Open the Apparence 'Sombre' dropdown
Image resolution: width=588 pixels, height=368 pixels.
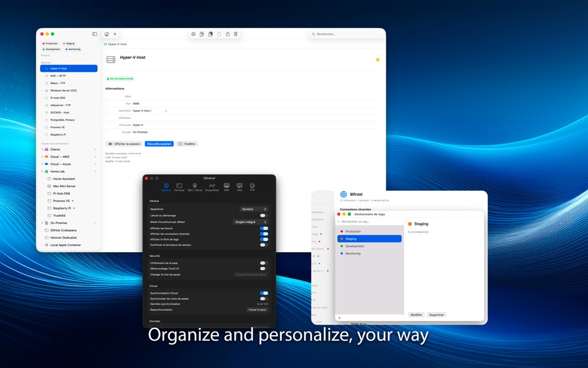254,209
